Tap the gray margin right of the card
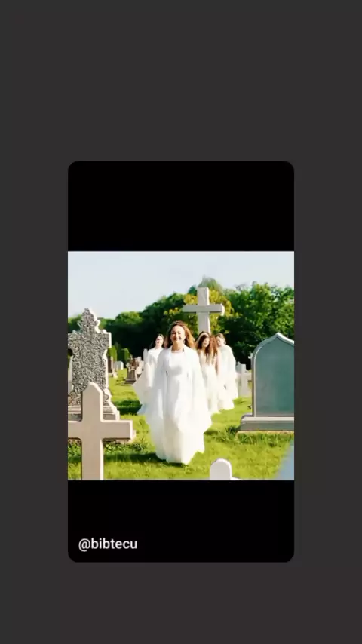The image size is (362, 644). pyautogui.click(x=328, y=361)
